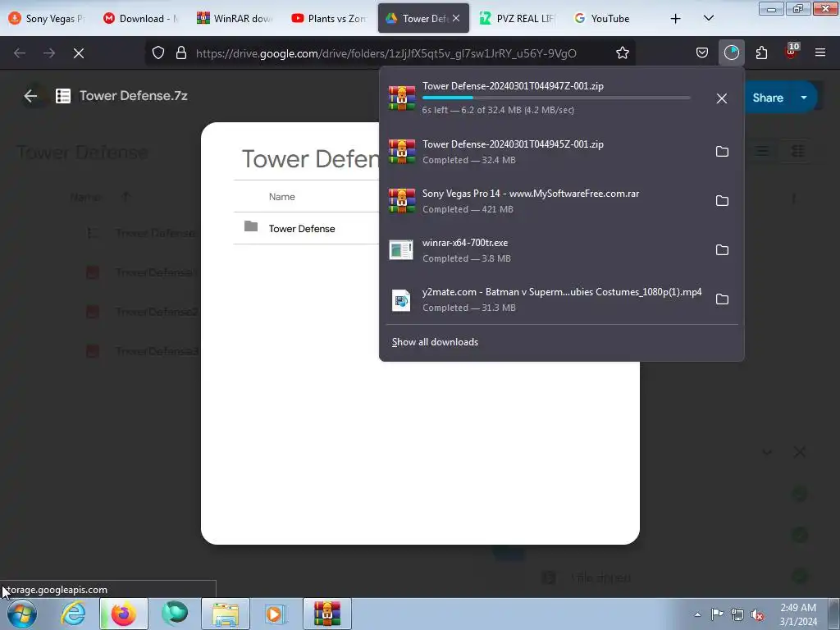840x630 pixels.
Task: Open the uBlock extension icon with badge 10
Action: [792, 52]
